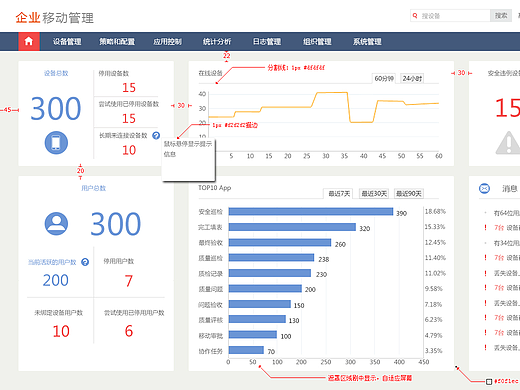This screenshot has width=520, height=390.
Task: Click the 协作任务 bar with value 70
Action: (246, 350)
